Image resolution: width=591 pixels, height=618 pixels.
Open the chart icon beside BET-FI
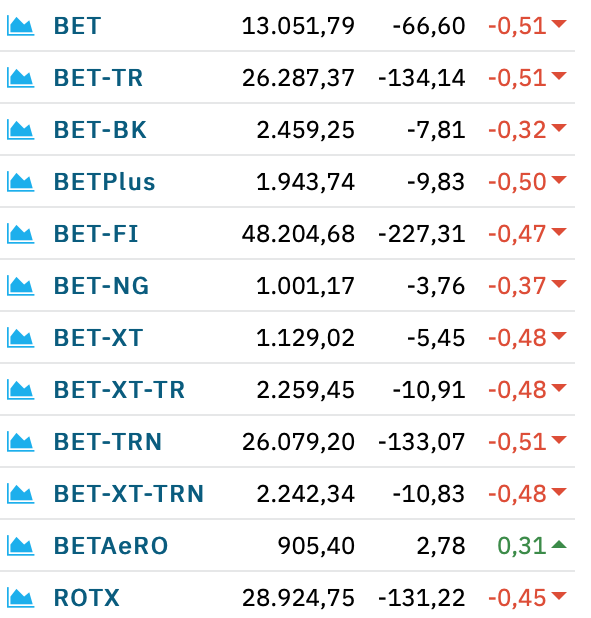click(x=21, y=234)
